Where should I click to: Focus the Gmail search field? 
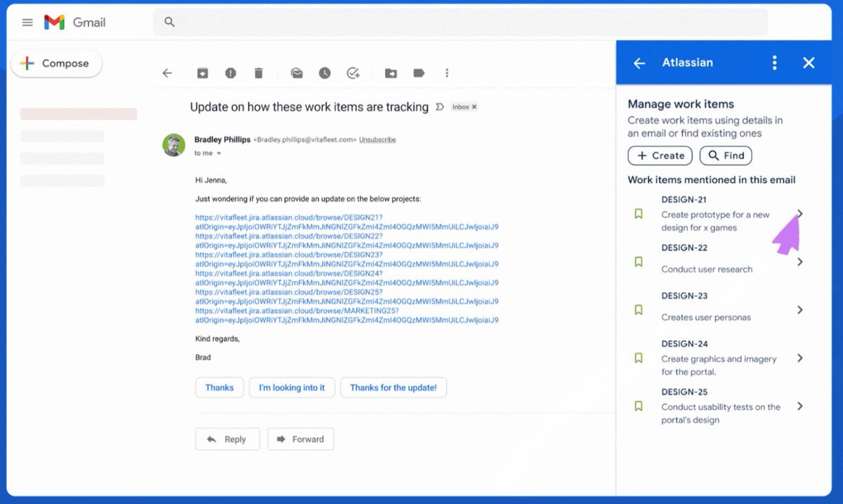pyautogui.click(x=460, y=22)
